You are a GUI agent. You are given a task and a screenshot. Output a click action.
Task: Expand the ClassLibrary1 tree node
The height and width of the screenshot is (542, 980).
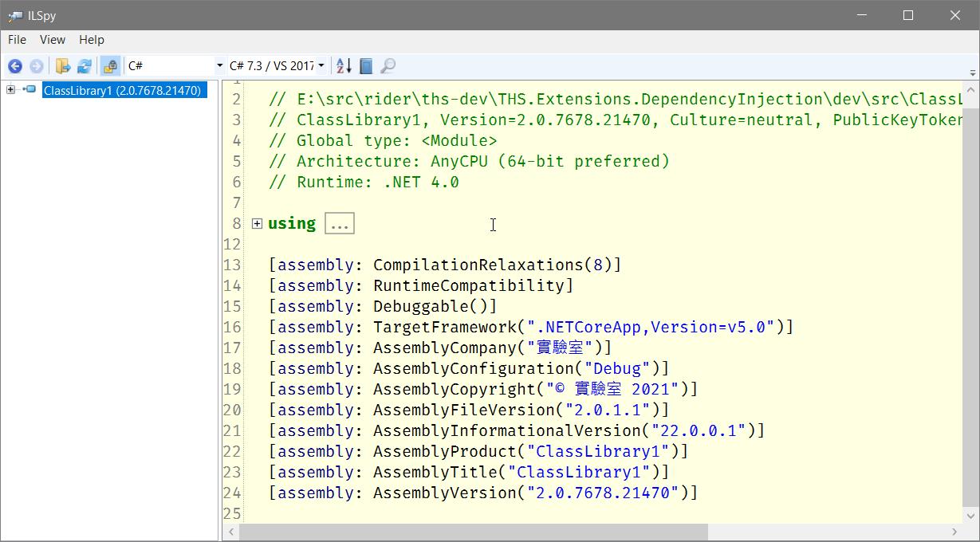[x=10, y=90]
